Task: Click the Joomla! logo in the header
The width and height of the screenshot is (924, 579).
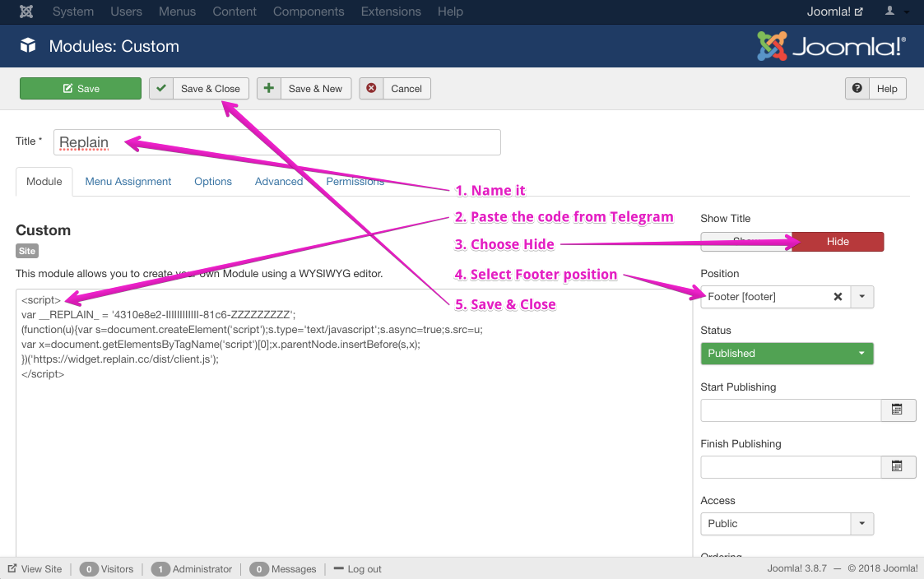Action: (832, 46)
